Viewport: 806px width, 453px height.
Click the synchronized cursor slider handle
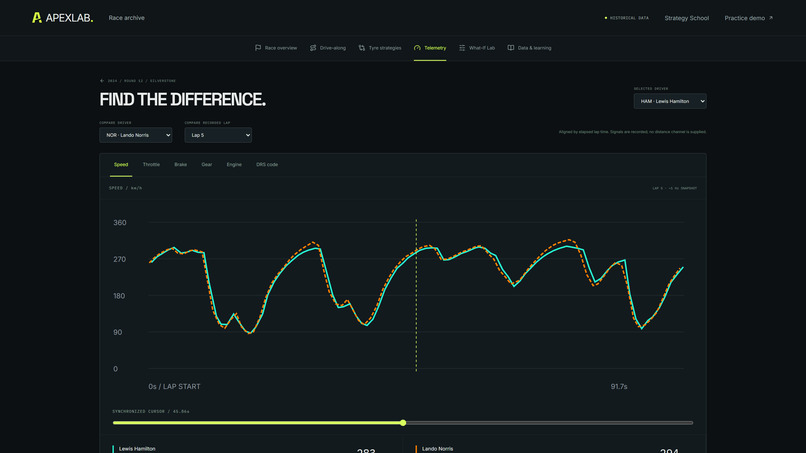[403, 423]
